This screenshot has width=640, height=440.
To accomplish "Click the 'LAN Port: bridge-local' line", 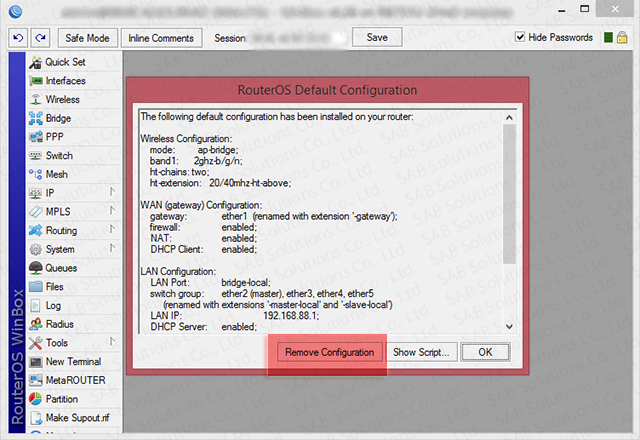I will pyautogui.click(x=211, y=282).
